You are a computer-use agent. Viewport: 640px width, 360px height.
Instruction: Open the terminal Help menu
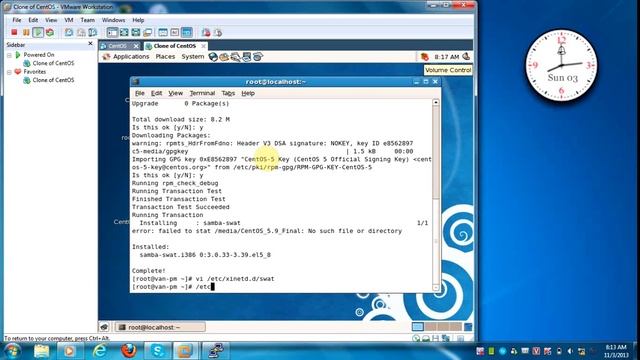(x=248, y=93)
